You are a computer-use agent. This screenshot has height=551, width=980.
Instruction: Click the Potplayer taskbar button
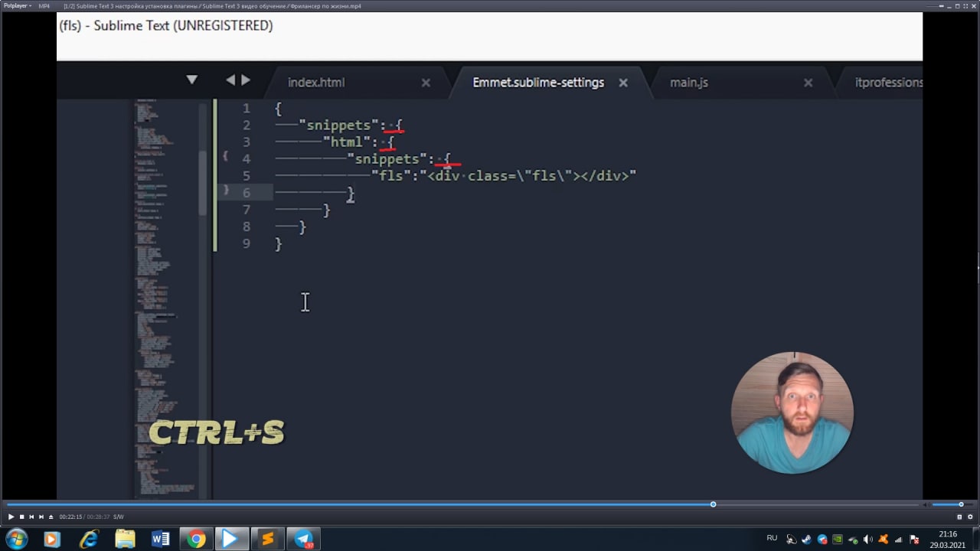[230, 539]
